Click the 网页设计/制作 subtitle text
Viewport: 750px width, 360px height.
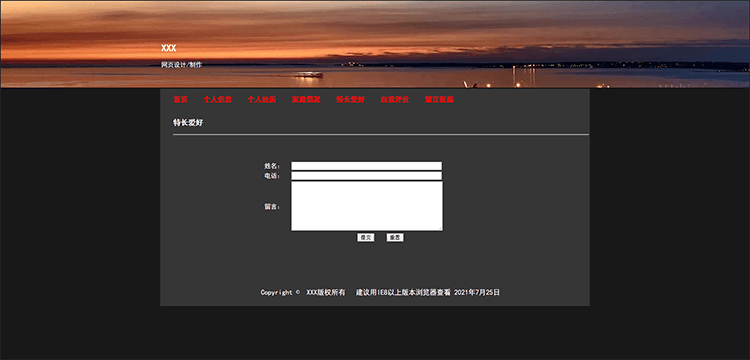click(181, 65)
